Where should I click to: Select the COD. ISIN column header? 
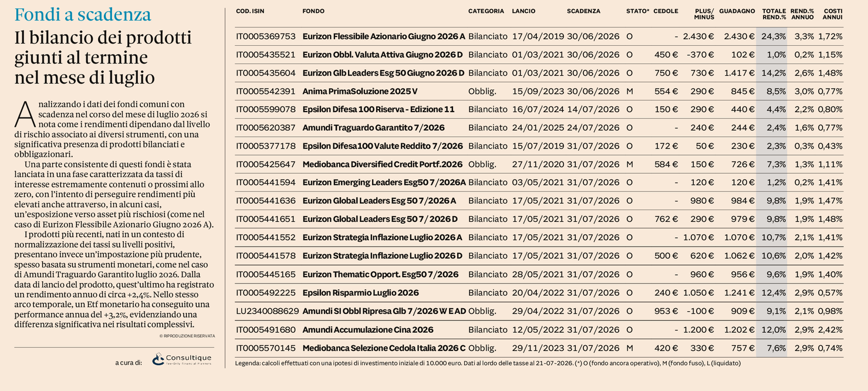[x=250, y=11]
